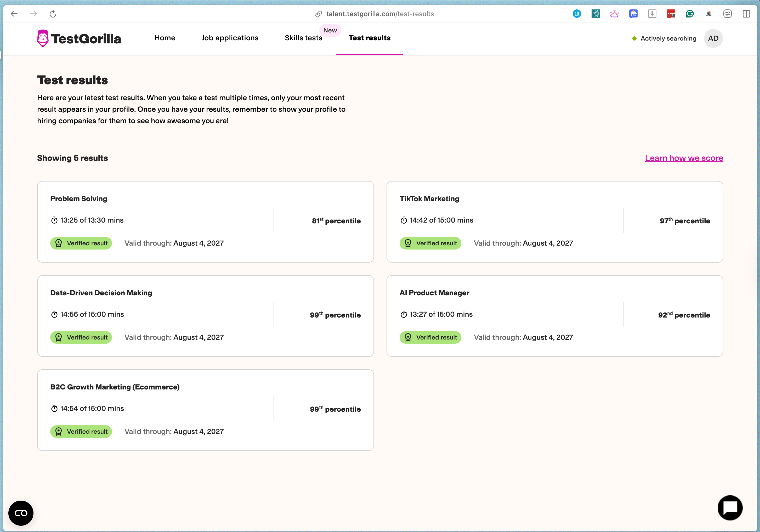Open the Home tab
The height and width of the screenshot is (532, 760).
(x=165, y=38)
